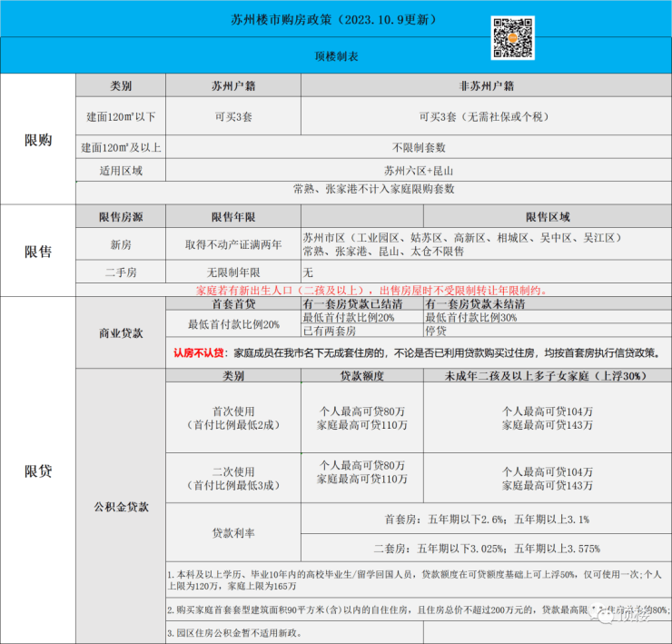Image resolution: width=672 pixels, height=644 pixels.
Task: Click the 首次使用 down payment cell
Action: (232, 418)
